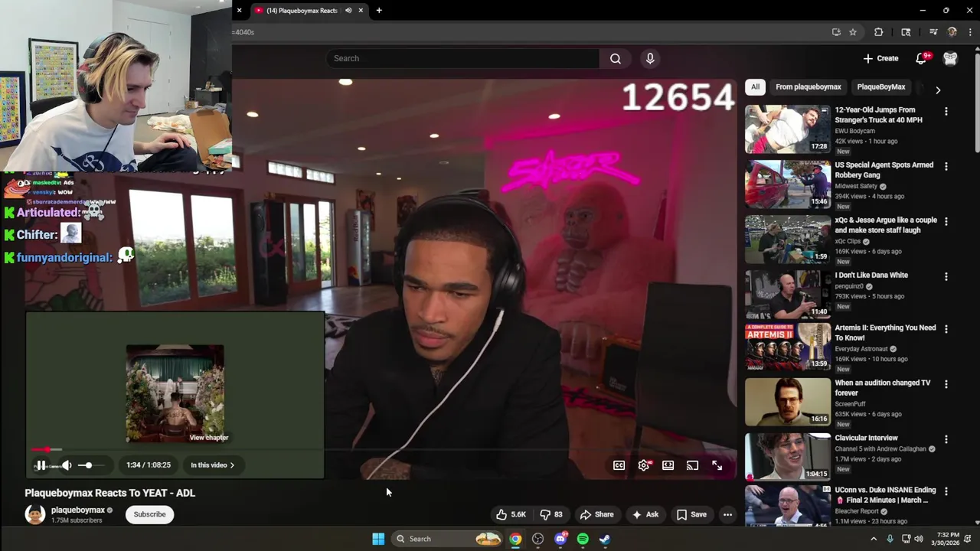Subscribe to plaqueboymax channel
Image resolution: width=980 pixels, height=551 pixels.
tap(149, 514)
